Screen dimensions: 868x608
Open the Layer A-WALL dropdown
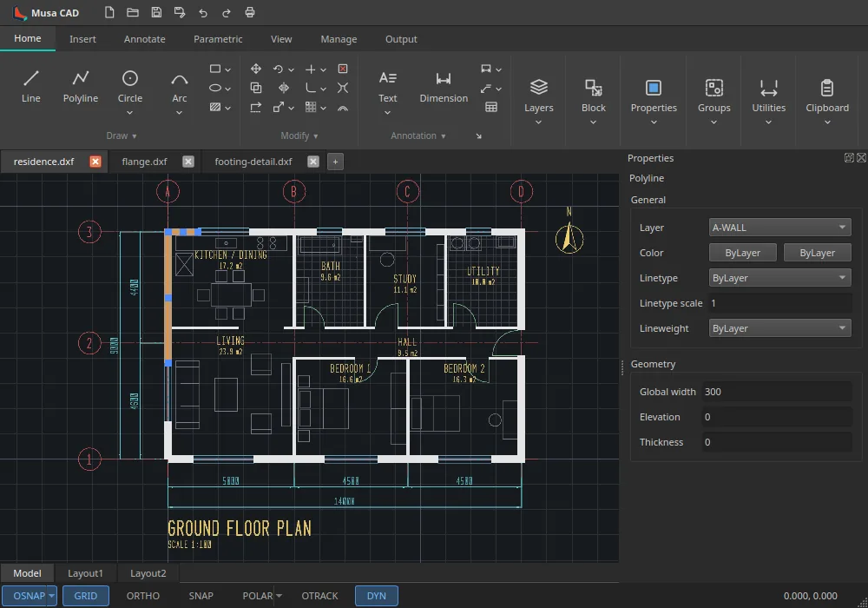pyautogui.click(x=780, y=227)
